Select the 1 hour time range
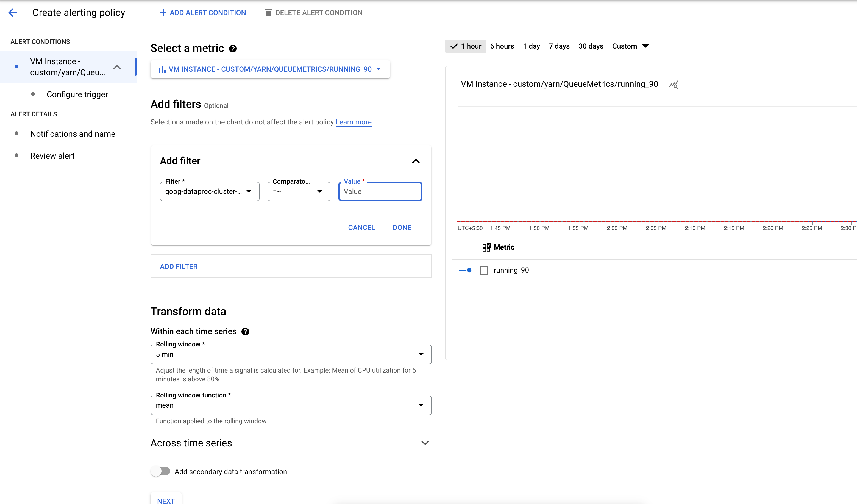 (465, 46)
